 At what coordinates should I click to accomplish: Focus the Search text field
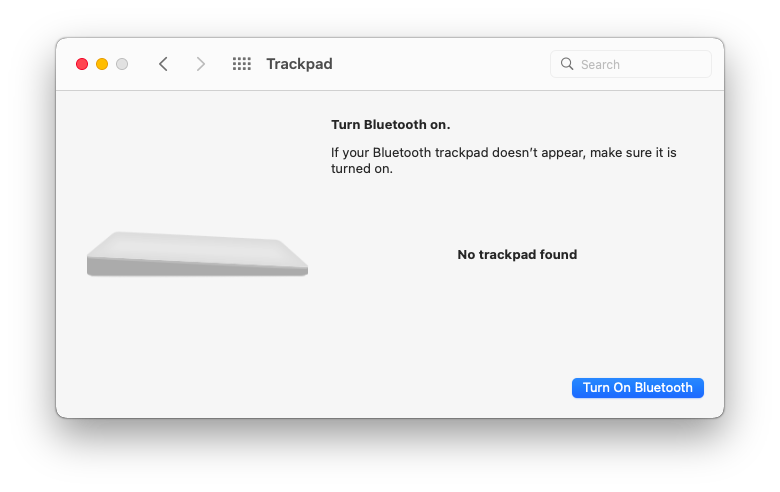pyautogui.click(x=640, y=64)
